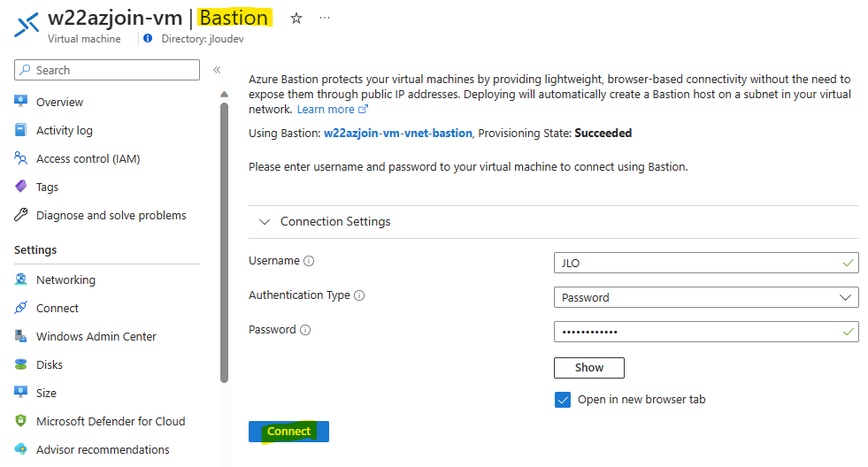This screenshot has width=868, height=467.
Task: Click the Size monitor icon
Action: [x=20, y=393]
